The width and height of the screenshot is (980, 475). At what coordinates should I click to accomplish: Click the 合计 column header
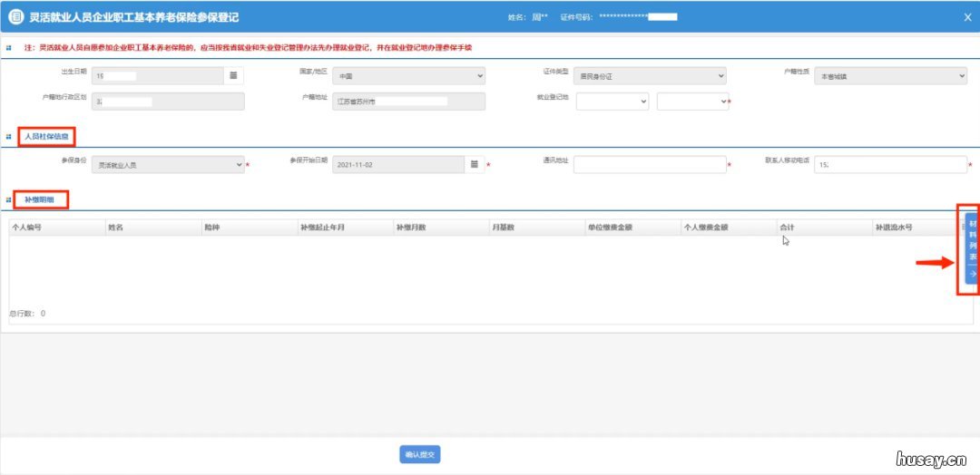coord(824,228)
